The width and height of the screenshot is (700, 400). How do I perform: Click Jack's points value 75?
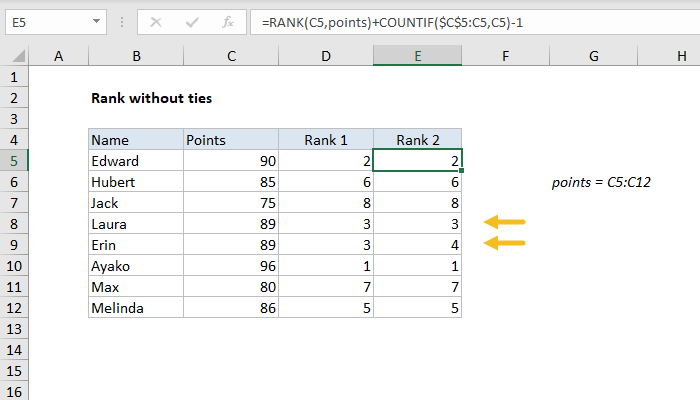[x=231, y=203]
